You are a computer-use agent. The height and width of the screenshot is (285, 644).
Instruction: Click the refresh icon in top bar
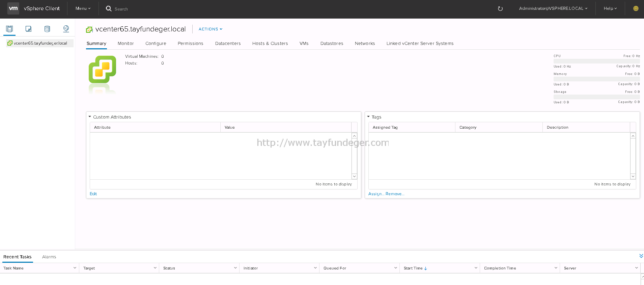(500, 8)
